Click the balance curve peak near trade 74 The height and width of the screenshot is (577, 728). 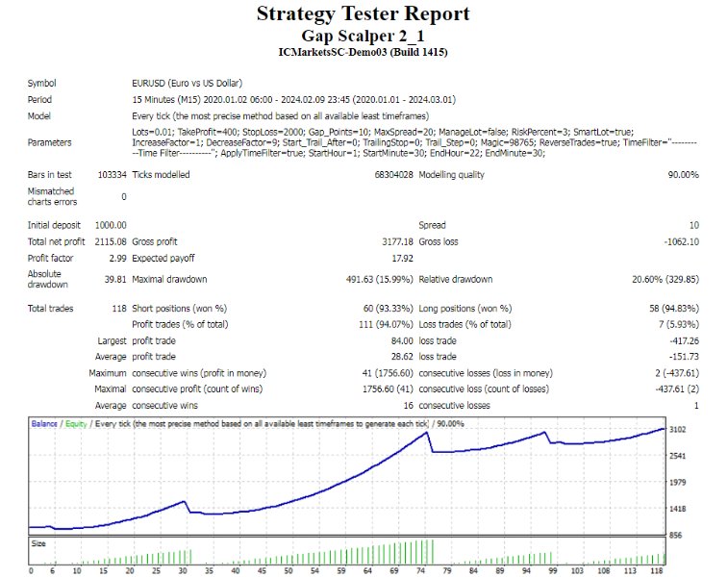(x=426, y=433)
